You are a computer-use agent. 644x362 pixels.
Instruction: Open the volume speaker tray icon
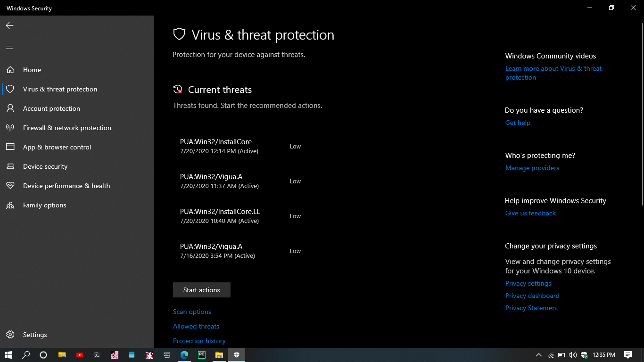click(573, 355)
